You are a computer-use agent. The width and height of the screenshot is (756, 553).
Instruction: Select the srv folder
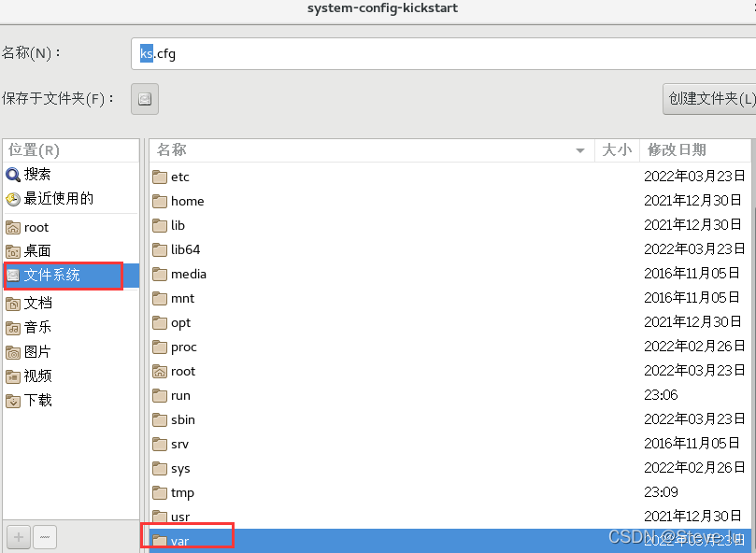[x=449, y=444]
